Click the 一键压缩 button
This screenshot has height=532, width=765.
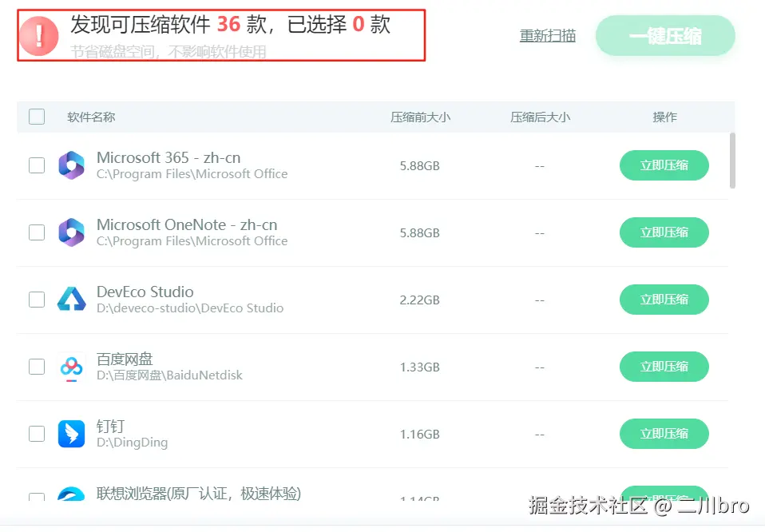[x=665, y=36]
